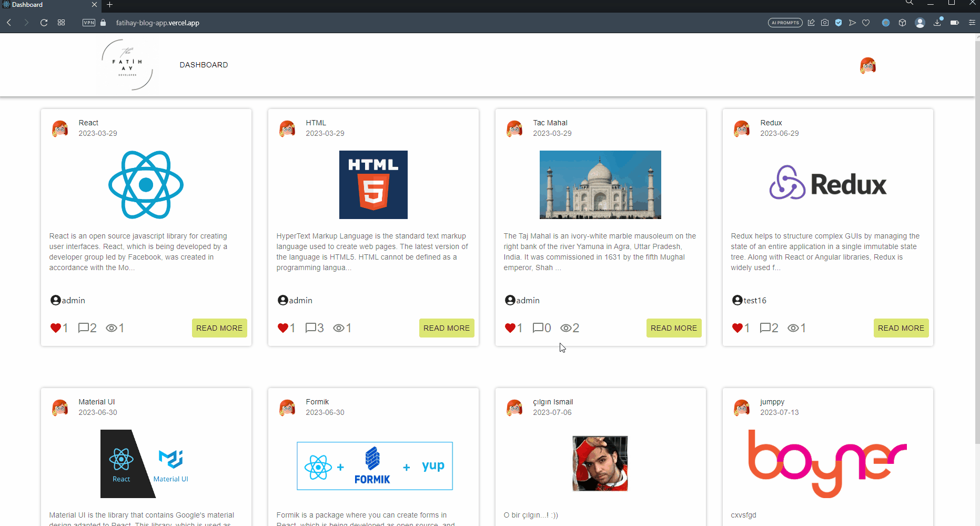The image size is (980, 526).
Task: Click the views eye icon on React card
Action: point(111,328)
